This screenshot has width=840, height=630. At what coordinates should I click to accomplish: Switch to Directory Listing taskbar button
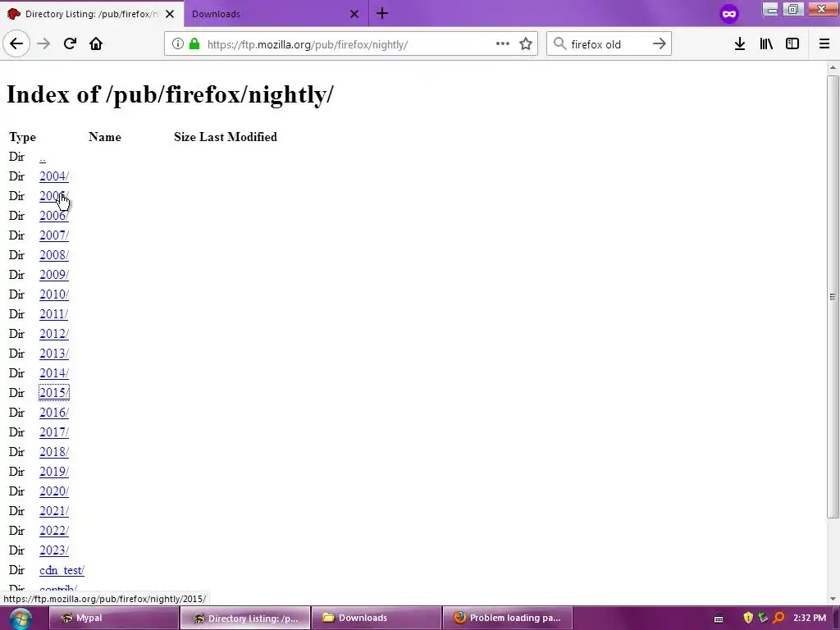click(245, 619)
